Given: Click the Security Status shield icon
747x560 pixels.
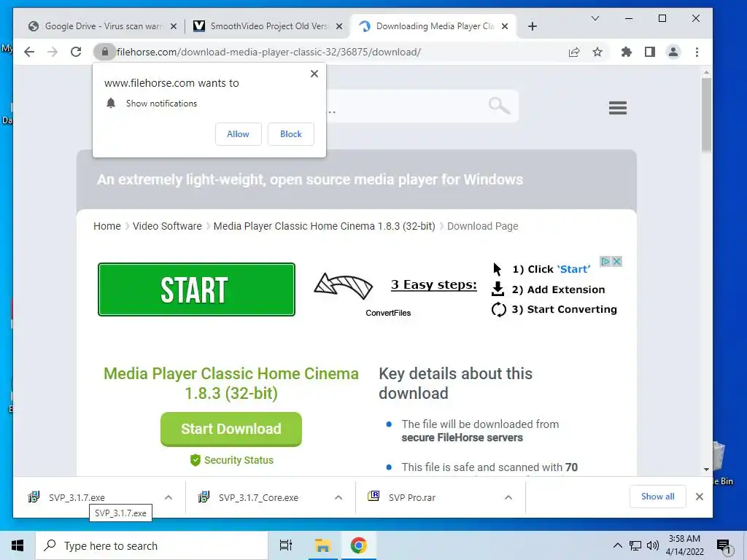Looking at the screenshot, I should [x=196, y=461].
